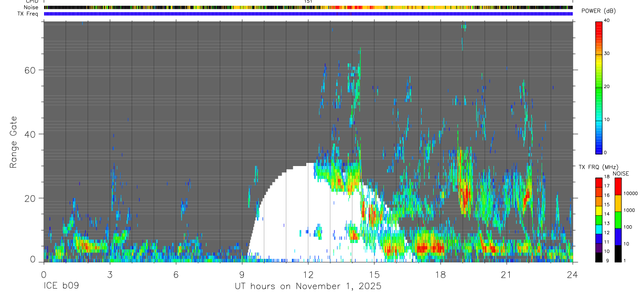
Task: Pick the orange noise swatch below 10000
Action: tap(618, 203)
